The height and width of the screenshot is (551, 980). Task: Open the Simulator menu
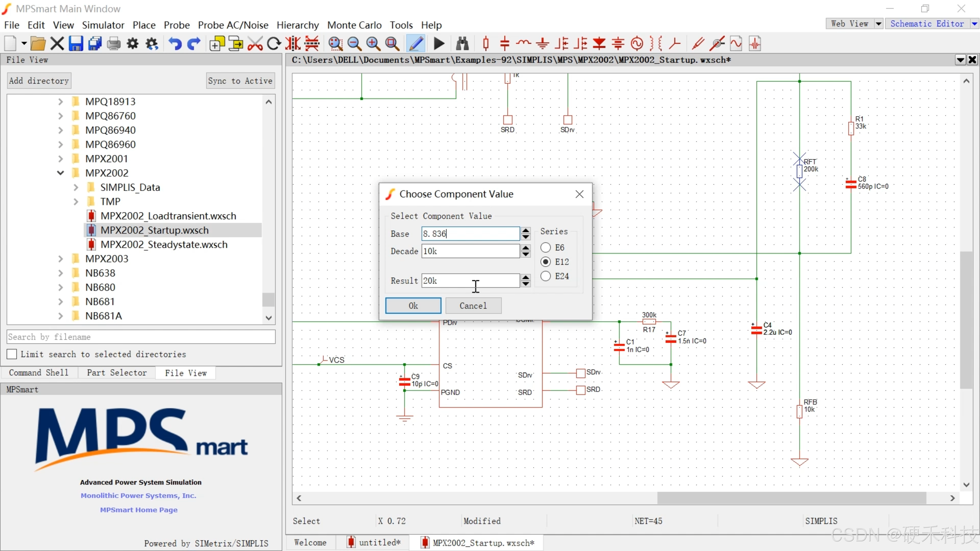tap(103, 25)
